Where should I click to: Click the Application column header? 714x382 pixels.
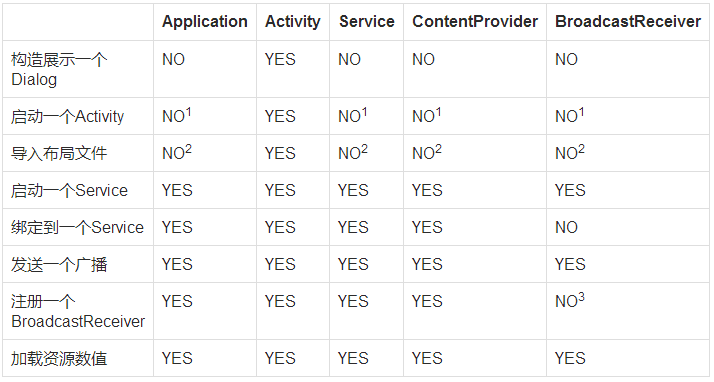[x=205, y=21]
